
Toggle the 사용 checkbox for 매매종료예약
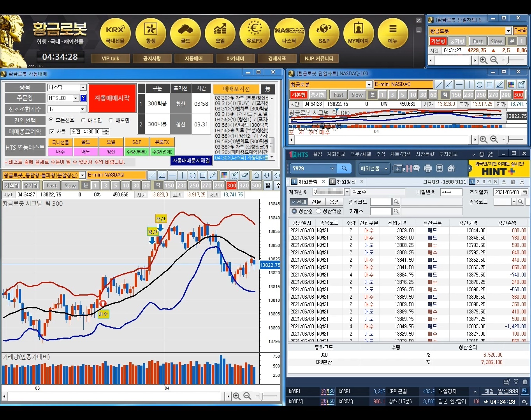pos(52,131)
